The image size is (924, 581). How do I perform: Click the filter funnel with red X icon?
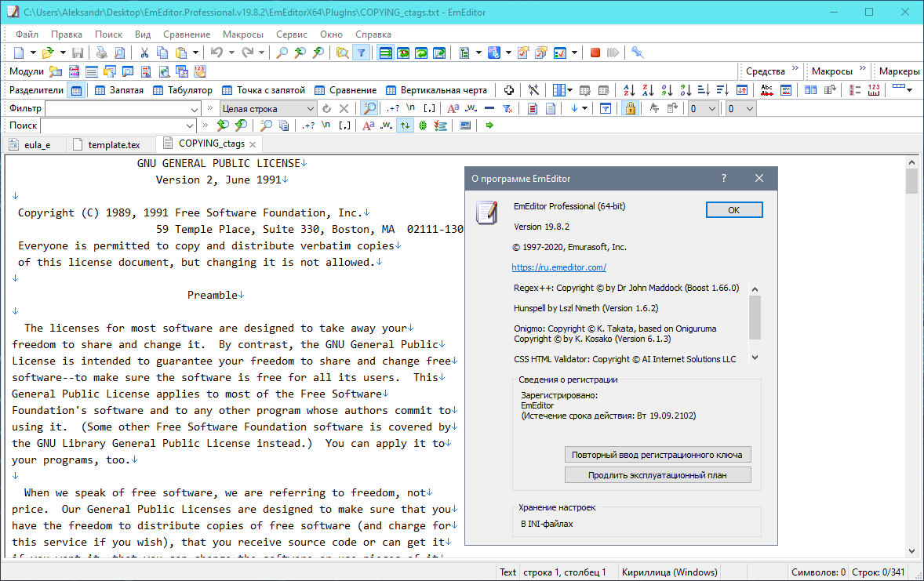pos(507,108)
